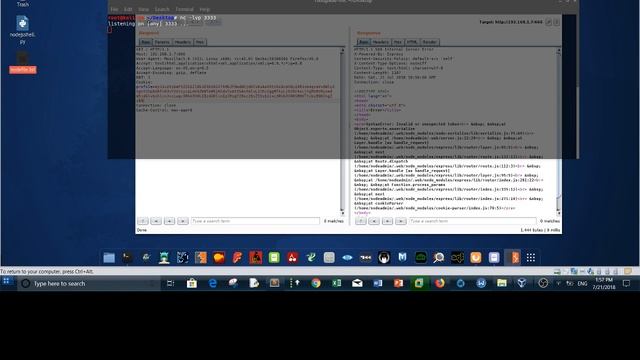
Task: Click the response pane vertical scrollbar
Action: tap(559, 131)
